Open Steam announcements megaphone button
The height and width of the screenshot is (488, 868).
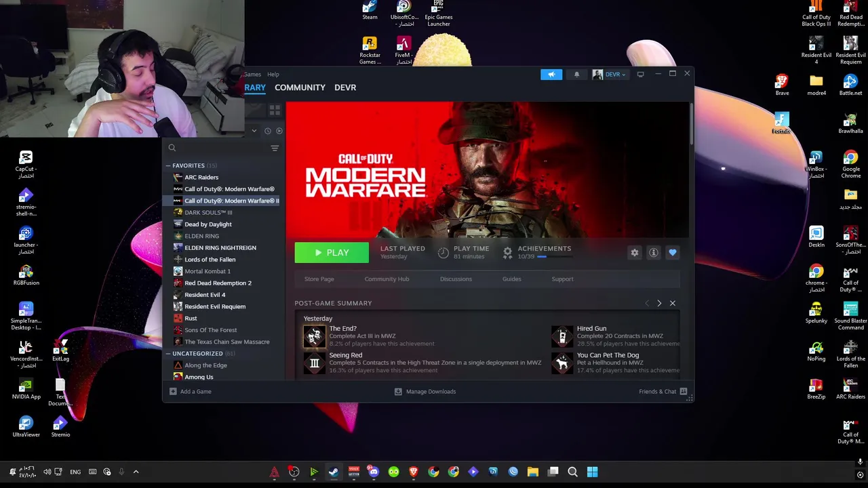click(551, 74)
